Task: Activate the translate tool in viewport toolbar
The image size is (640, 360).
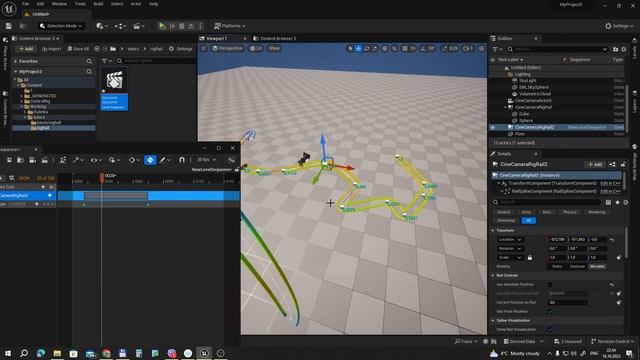Action: point(358,48)
